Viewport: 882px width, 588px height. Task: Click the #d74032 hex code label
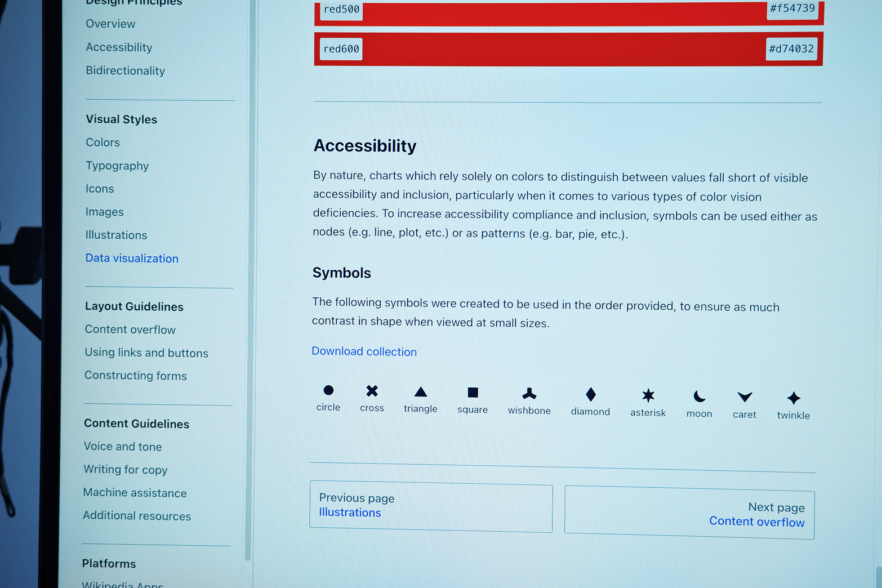(791, 49)
